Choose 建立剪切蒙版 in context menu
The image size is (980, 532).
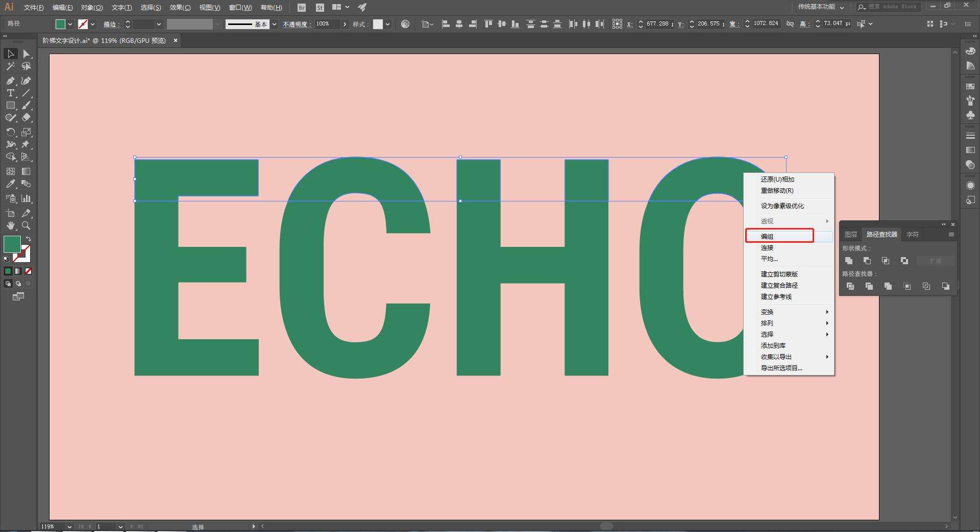click(789, 274)
